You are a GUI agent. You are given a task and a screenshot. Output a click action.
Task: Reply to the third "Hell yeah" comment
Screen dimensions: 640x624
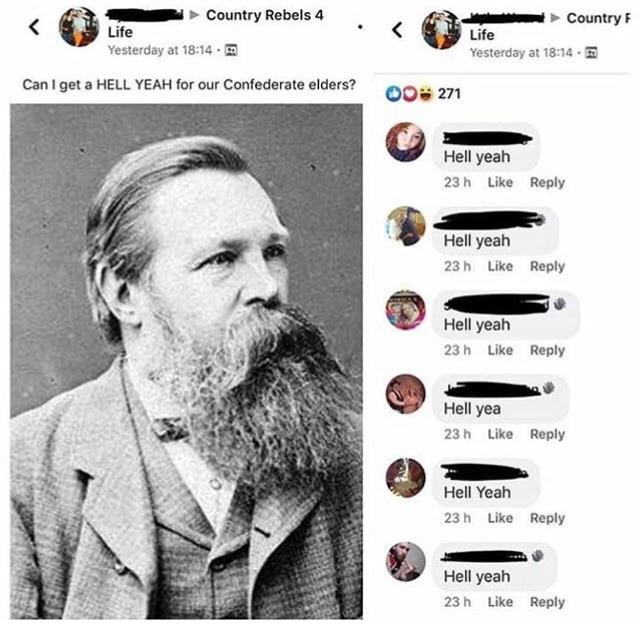(x=547, y=350)
